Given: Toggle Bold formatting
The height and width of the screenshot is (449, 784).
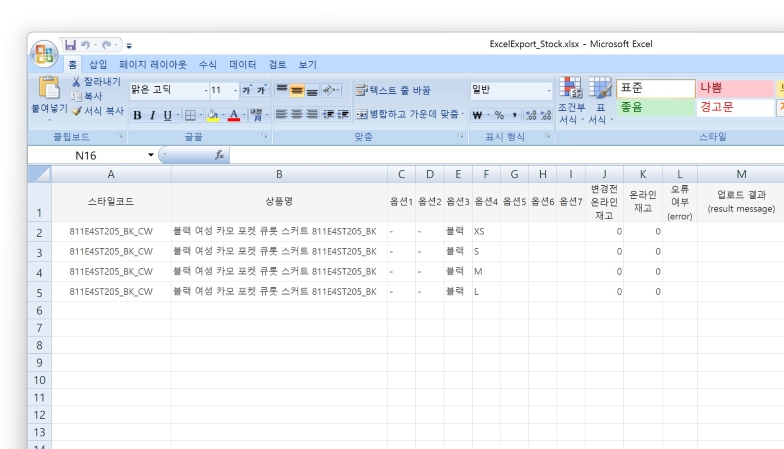Looking at the screenshot, I should 138,115.
